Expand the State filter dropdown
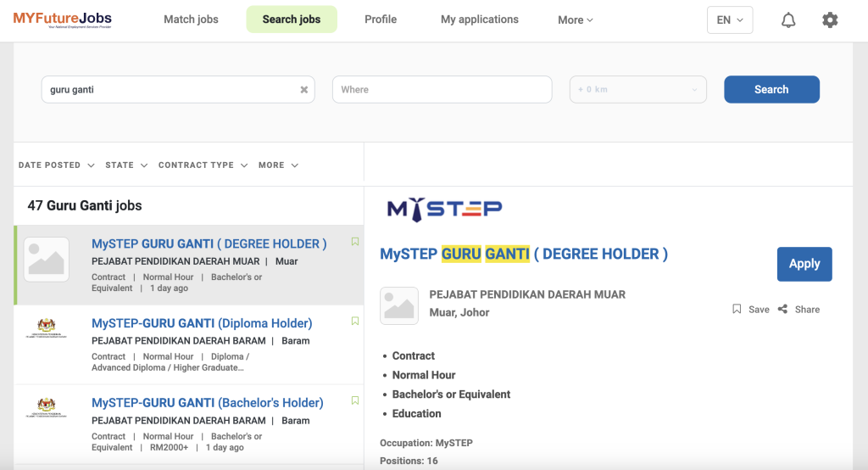Image resolution: width=868 pixels, height=470 pixels. tap(126, 165)
